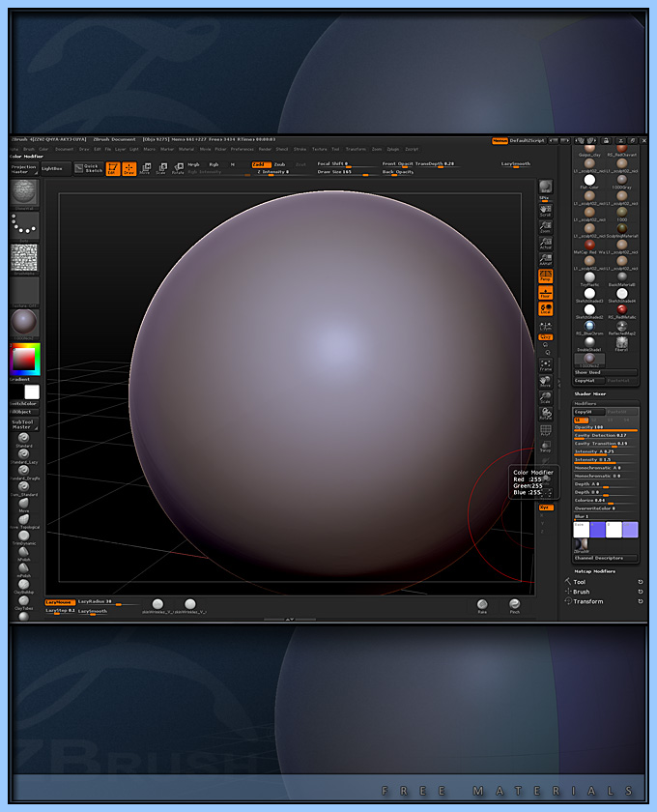Click the AAHalf view icon
The height and width of the screenshot is (812, 657).
point(545,259)
